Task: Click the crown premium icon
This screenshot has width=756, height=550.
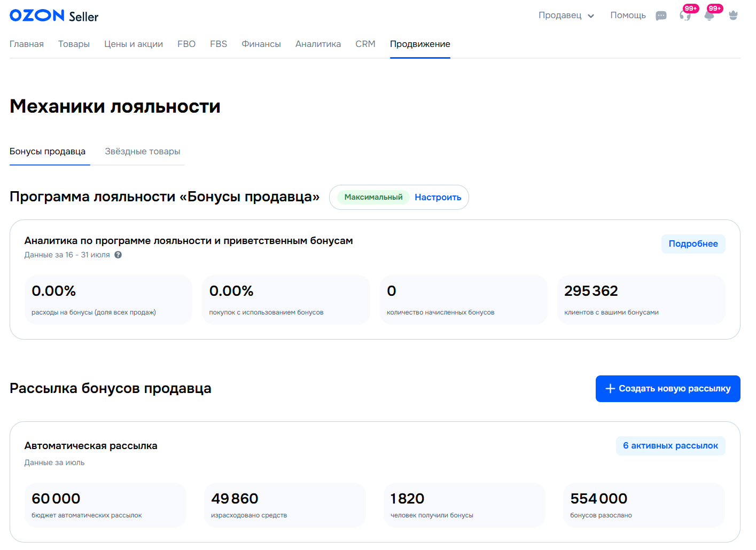Action: [733, 15]
